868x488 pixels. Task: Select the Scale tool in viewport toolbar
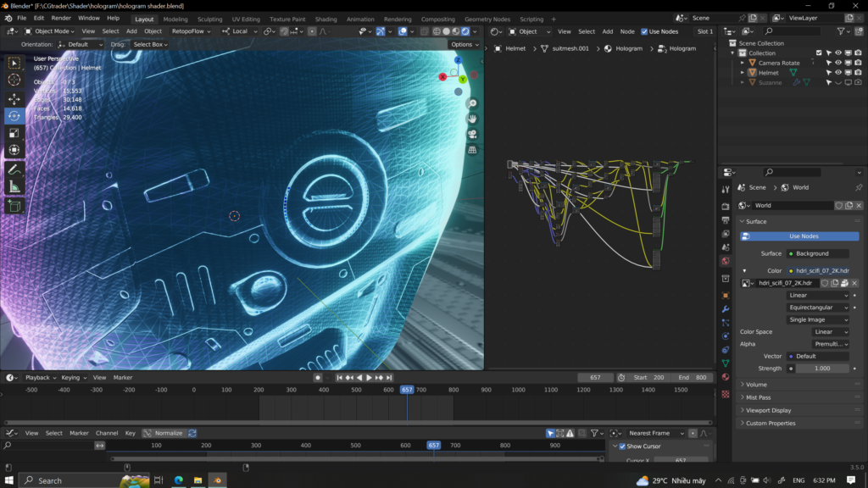(x=14, y=133)
